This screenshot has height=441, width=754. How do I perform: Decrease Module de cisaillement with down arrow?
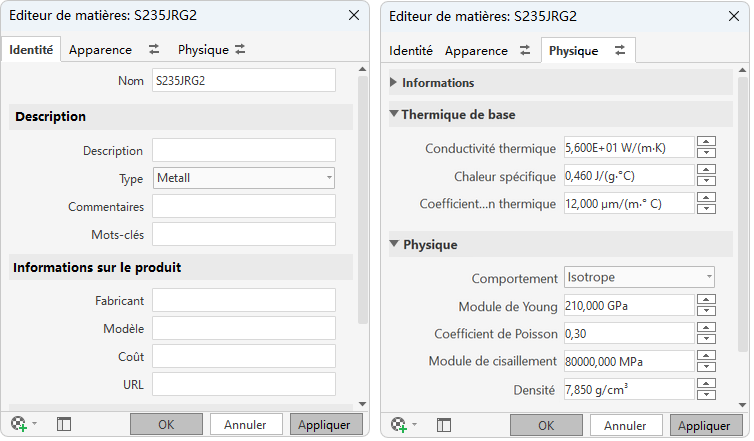coord(706,366)
